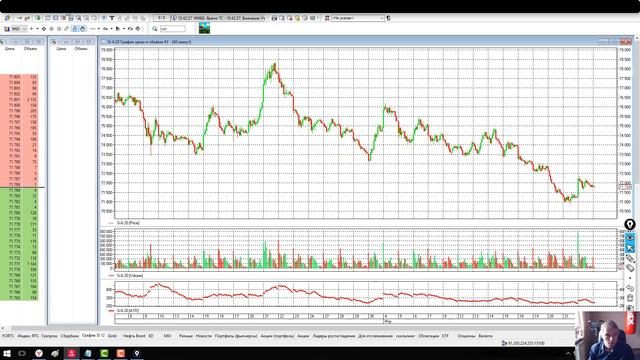Image resolution: width=640 pixels, height=360 pixels.
Task: Switch to the Портфель (фьючерсы) tab
Action: pos(236,336)
